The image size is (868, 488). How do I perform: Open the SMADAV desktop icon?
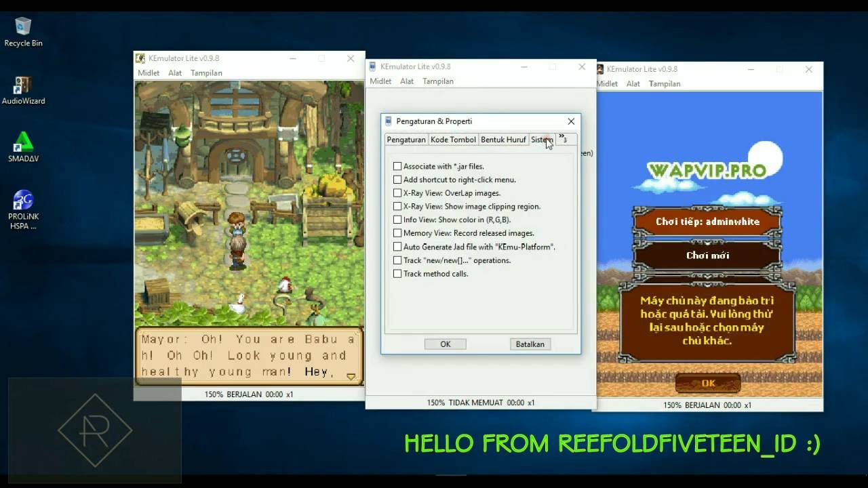coord(23,148)
